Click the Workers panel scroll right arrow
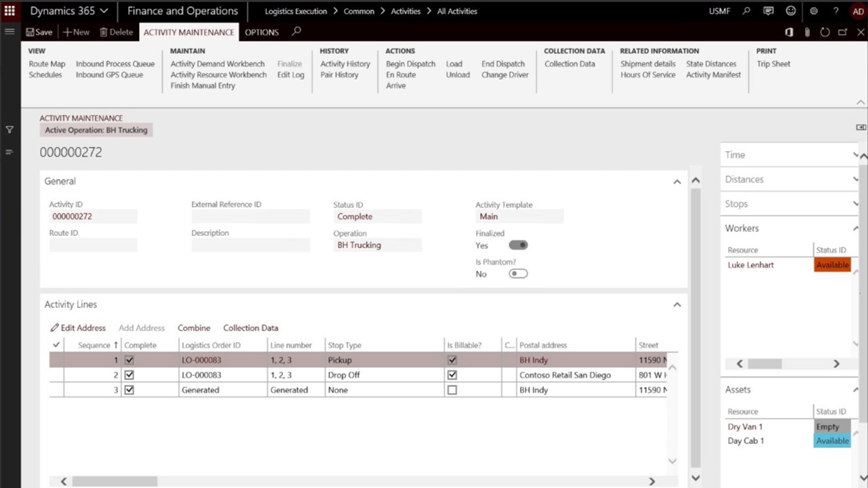This screenshot has width=868, height=488. coord(836,364)
